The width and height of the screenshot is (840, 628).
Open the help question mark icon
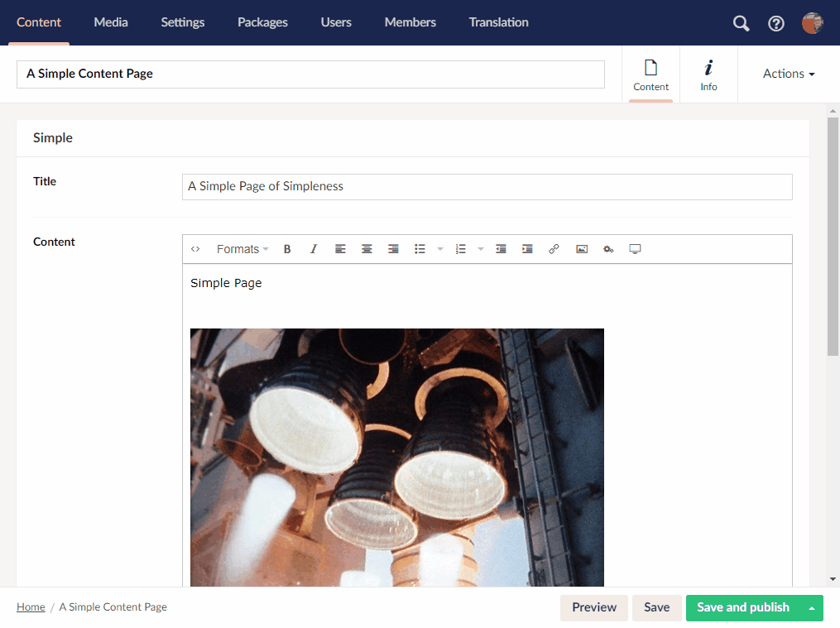pos(775,23)
